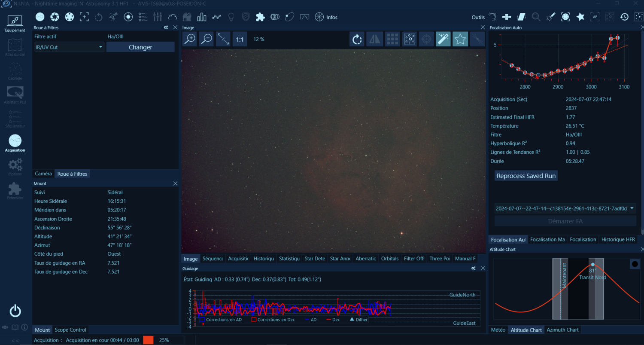The width and height of the screenshot is (644, 345).
Task: Toggle the auto-stretch wand on the image
Action: 443,39
